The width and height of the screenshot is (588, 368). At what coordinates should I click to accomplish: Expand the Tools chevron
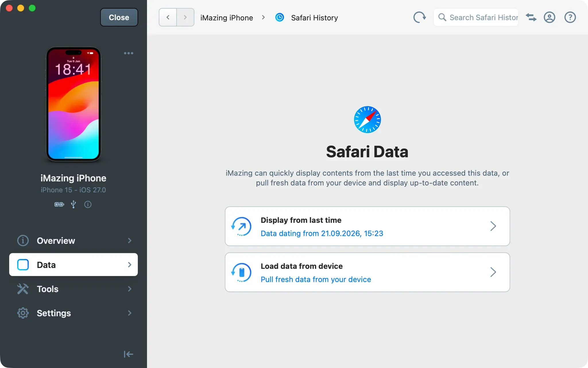tap(129, 289)
